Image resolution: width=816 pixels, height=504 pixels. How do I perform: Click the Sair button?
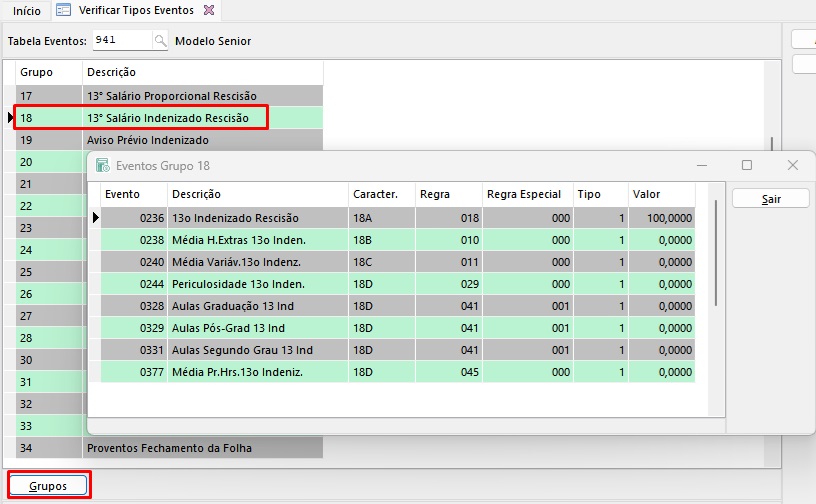tap(771, 199)
